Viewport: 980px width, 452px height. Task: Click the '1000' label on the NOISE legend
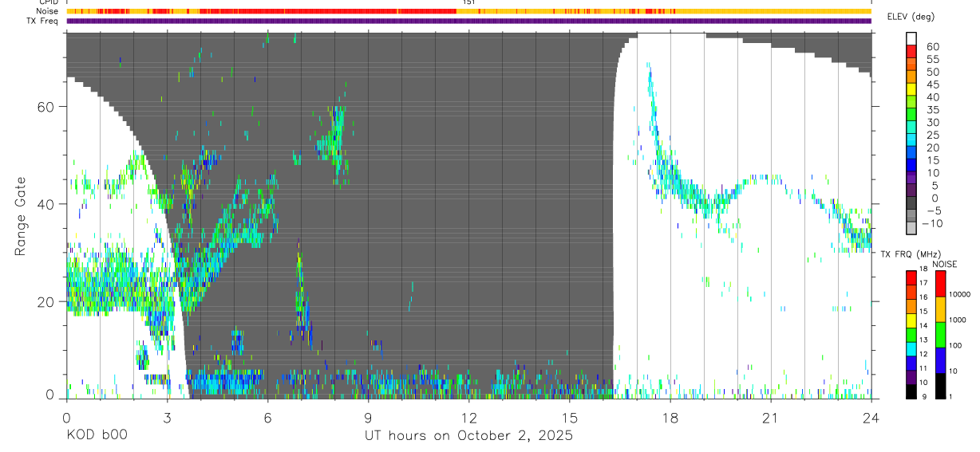click(957, 320)
